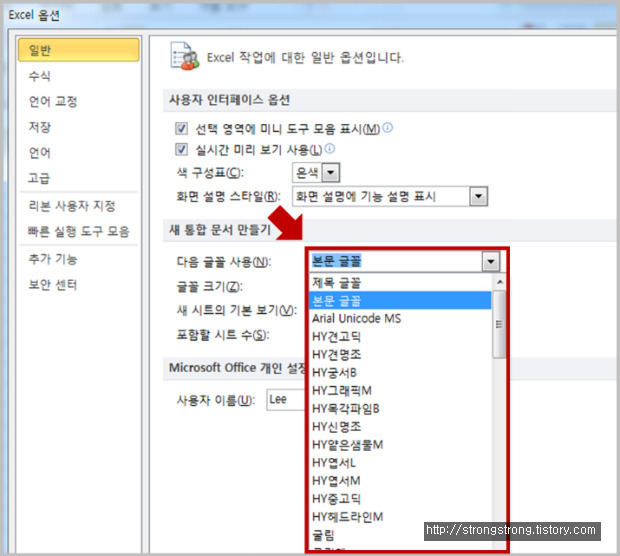
Task: Click the 본문 글꼴 combo box field
Action: pos(395,261)
